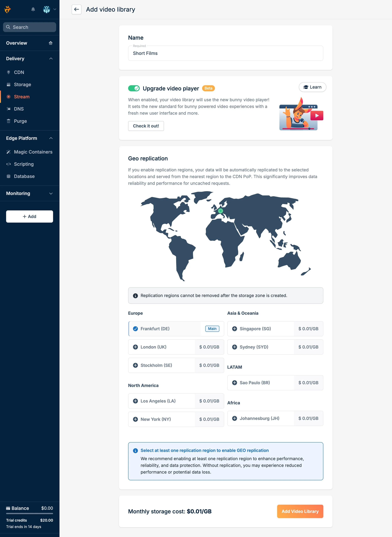Expand the Monitoring section
This screenshot has height=537, width=392.
click(x=50, y=193)
